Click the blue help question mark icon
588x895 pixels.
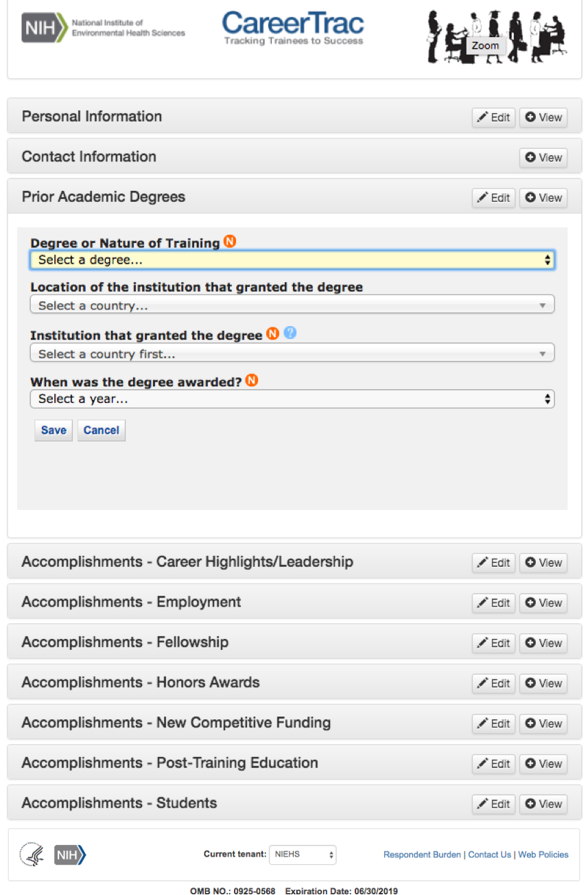point(290,334)
